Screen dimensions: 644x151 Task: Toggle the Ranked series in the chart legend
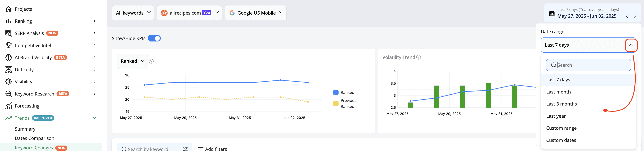click(344, 92)
